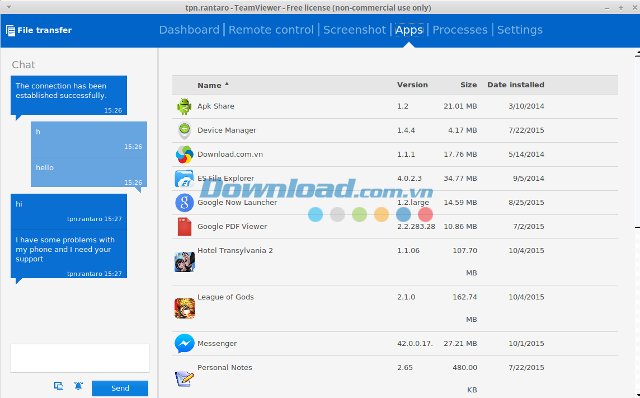Select the Apk Share row name
This screenshot has width=640, height=398.
[x=216, y=106]
